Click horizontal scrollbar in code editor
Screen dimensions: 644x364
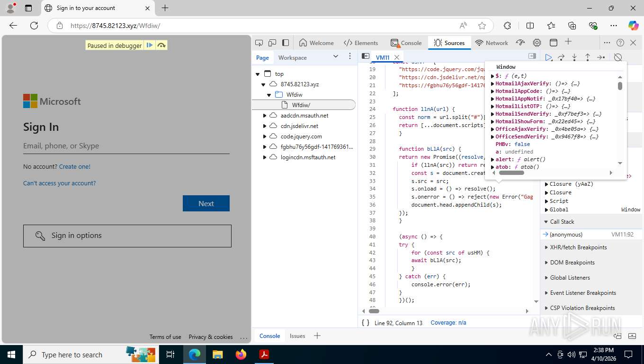click(x=374, y=311)
